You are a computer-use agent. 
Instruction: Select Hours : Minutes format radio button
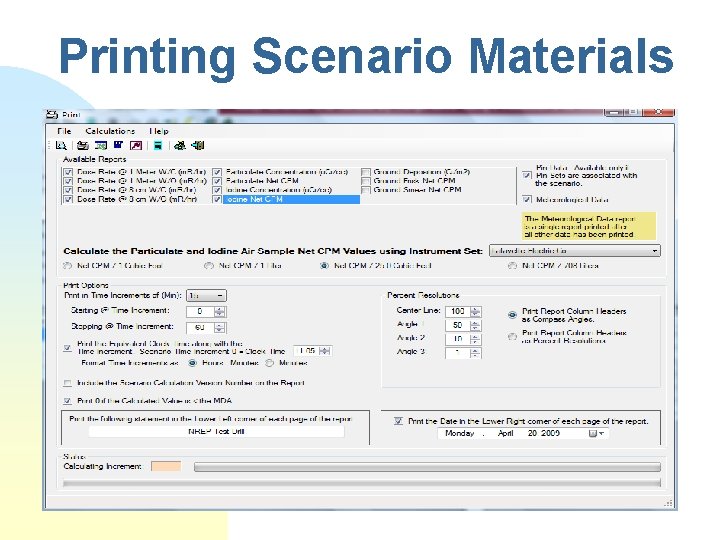192,363
